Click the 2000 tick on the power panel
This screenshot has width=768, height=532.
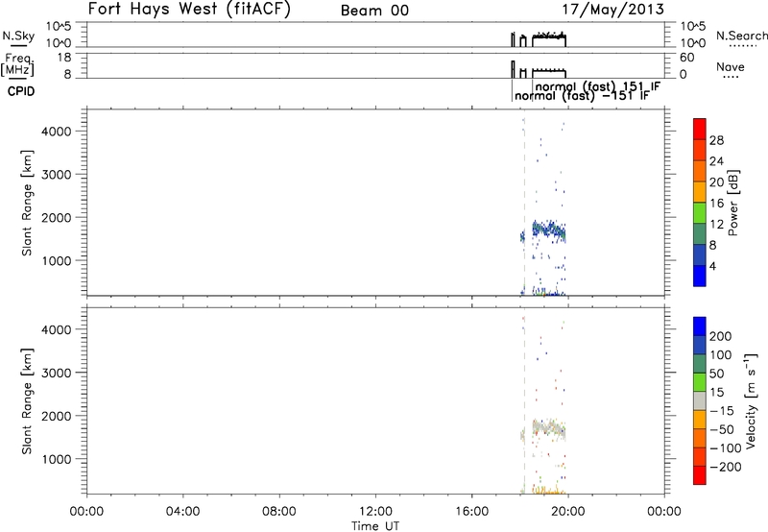57,217
